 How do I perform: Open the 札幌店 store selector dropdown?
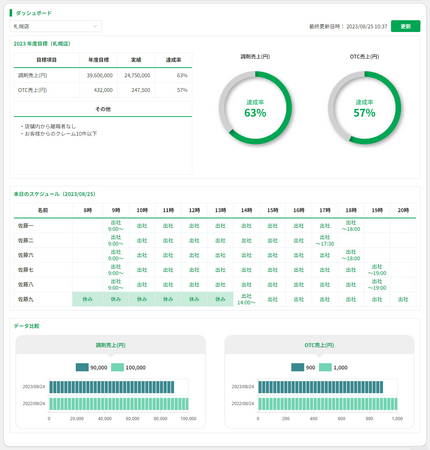(55, 26)
